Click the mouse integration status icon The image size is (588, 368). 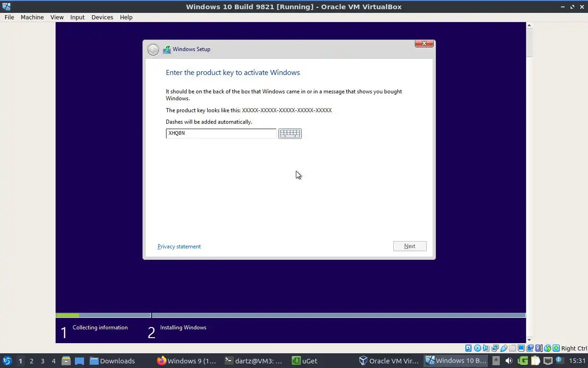coord(547,348)
